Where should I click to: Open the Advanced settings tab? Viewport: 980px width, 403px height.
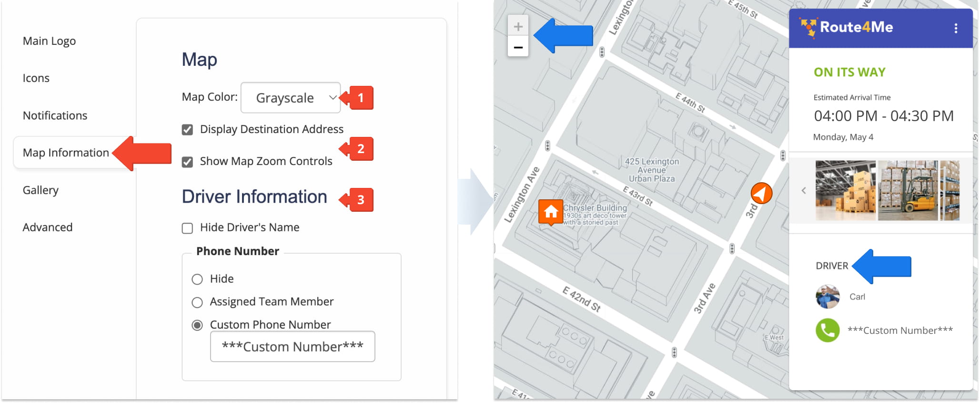click(48, 227)
